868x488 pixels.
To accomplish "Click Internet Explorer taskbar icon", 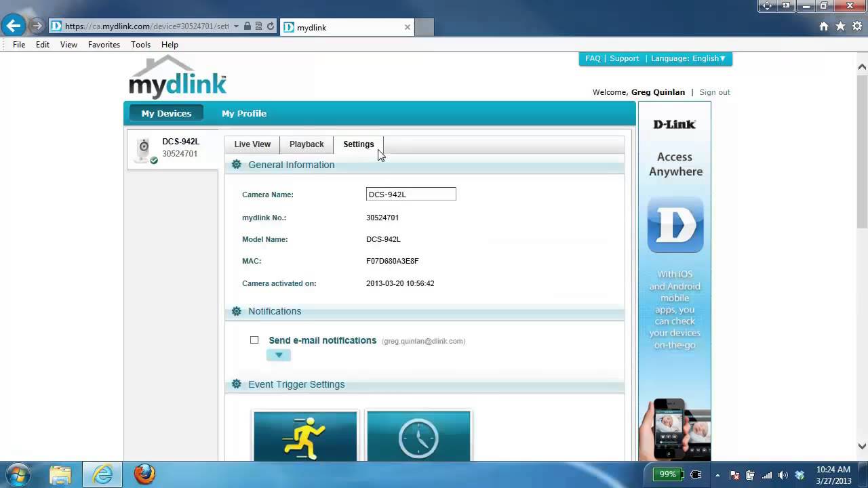I will point(102,474).
